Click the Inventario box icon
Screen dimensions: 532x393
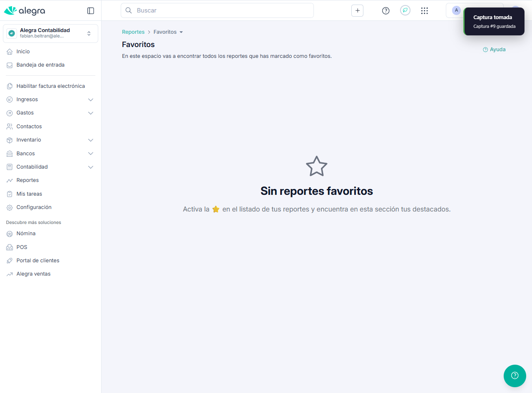point(9,139)
